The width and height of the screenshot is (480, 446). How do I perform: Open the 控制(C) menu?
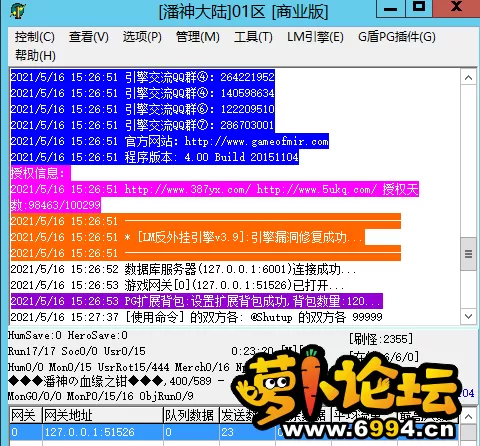[x=34, y=37]
